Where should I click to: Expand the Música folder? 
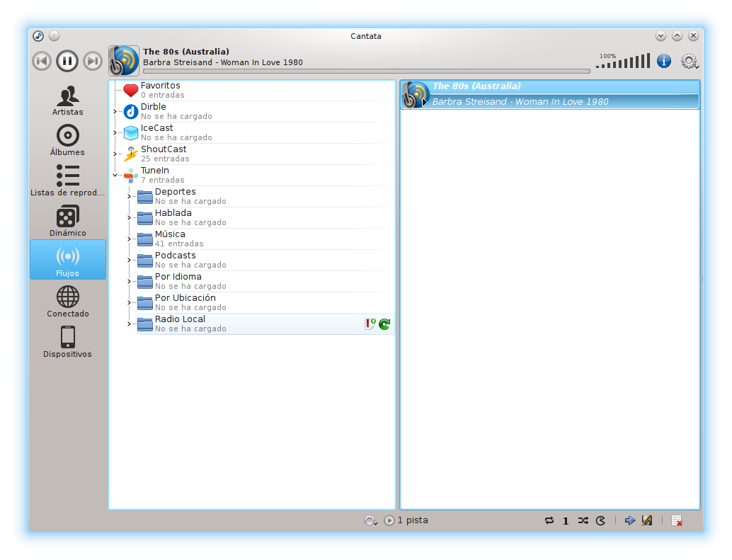pyautogui.click(x=130, y=239)
